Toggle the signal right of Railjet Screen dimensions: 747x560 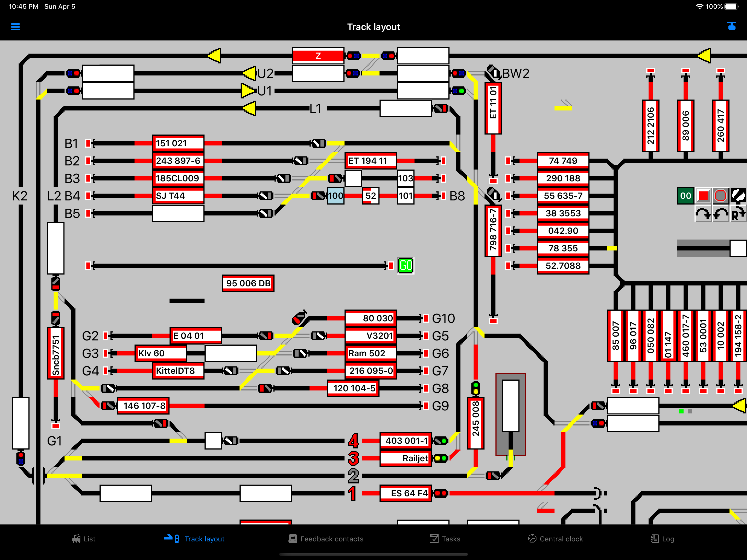tap(441, 458)
